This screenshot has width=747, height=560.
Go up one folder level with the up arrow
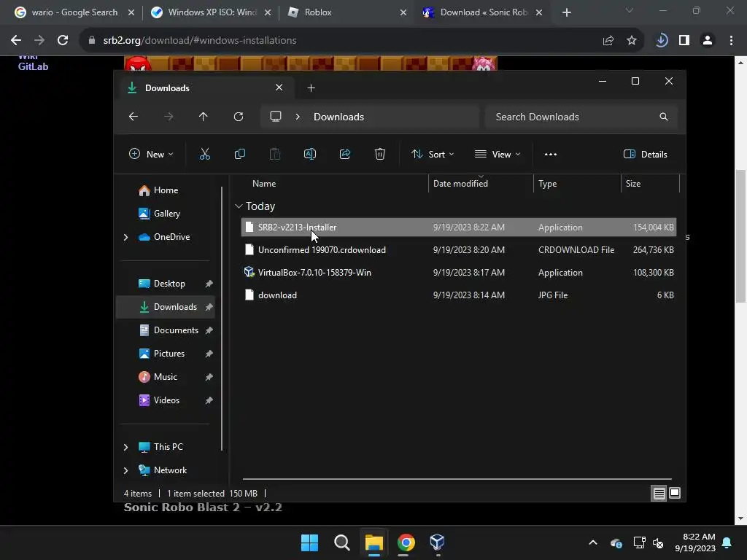pyautogui.click(x=204, y=117)
